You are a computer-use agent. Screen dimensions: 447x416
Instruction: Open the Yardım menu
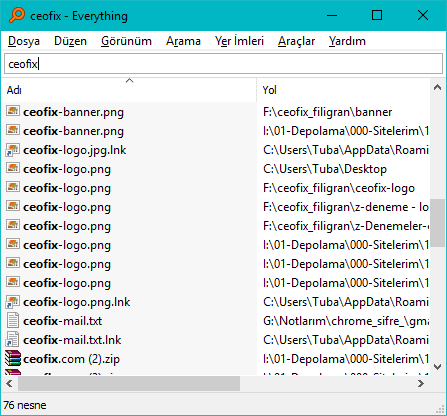pyautogui.click(x=347, y=41)
